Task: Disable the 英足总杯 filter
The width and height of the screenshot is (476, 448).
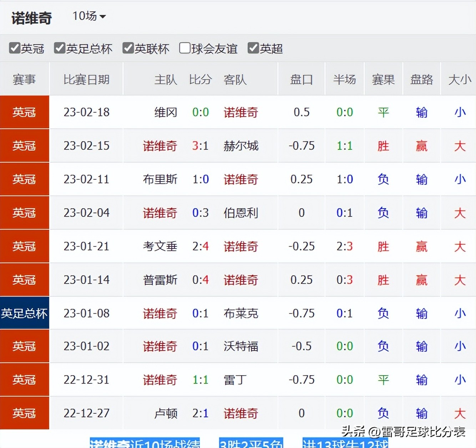Action: click(x=59, y=47)
